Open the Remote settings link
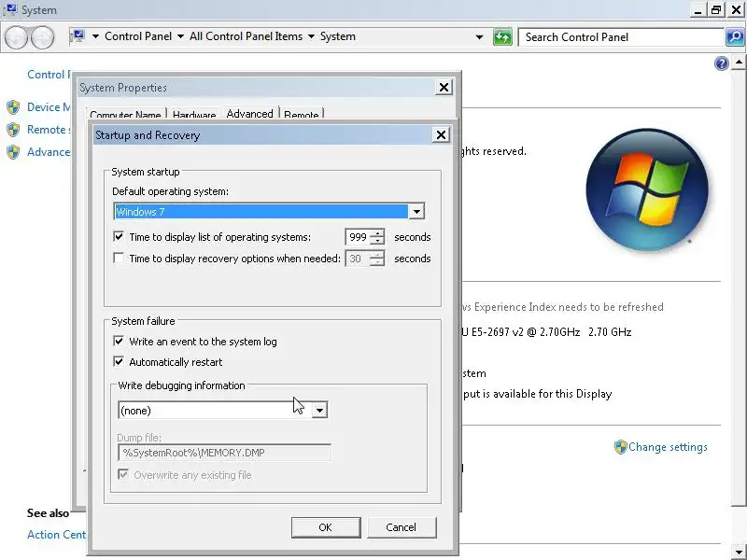This screenshot has height=560, width=747. (x=49, y=130)
